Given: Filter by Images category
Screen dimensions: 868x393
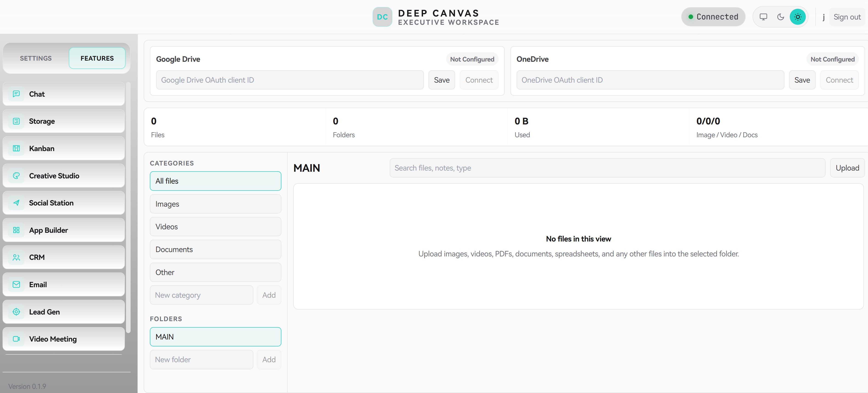Looking at the screenshot, I should pyautogui.click(x=215, y=204).
